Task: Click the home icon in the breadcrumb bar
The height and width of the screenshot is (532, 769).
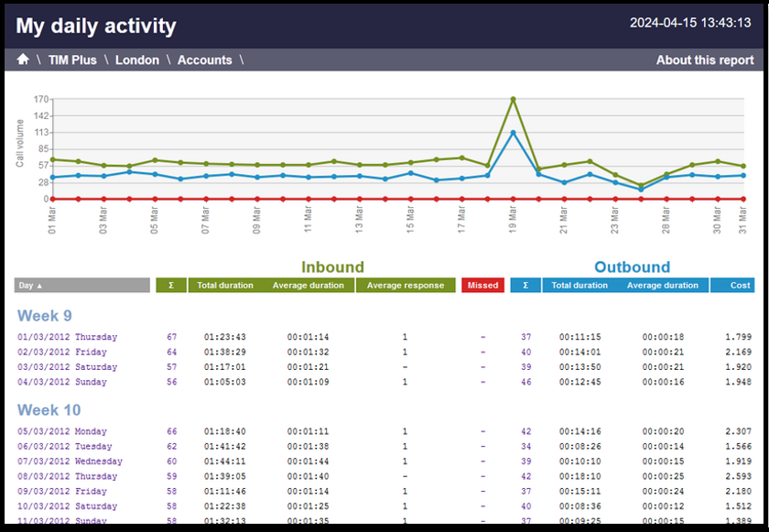Action: coord(22,60)
